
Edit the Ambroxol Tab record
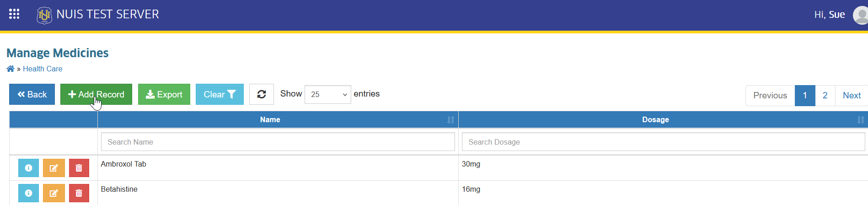point(54,168)
